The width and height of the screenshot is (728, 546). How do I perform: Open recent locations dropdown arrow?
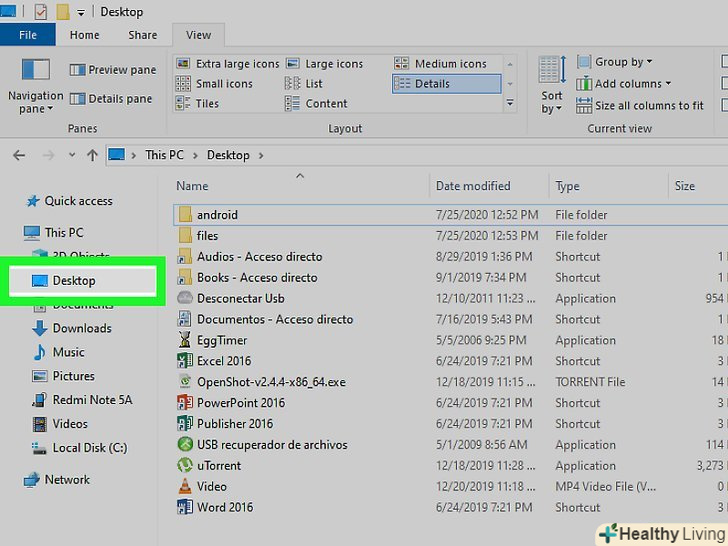[x=72, y=155]
